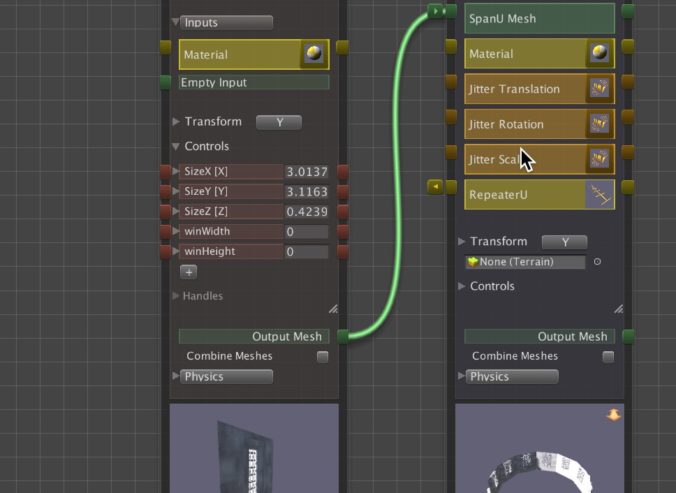
Task: Enable Combine Meshes in the left node
Action: point(322,357)
